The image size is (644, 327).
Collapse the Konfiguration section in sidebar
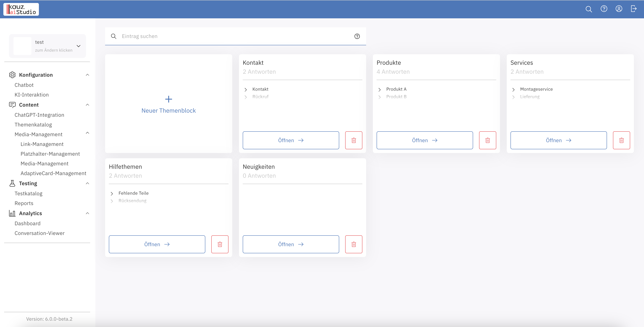pyautogui.click(x=88, y=75)
